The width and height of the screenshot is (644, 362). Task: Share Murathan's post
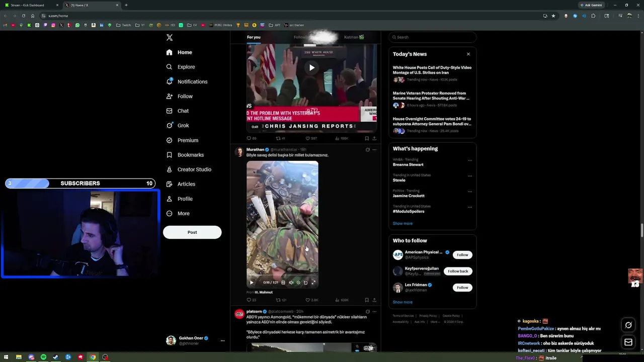374,300
